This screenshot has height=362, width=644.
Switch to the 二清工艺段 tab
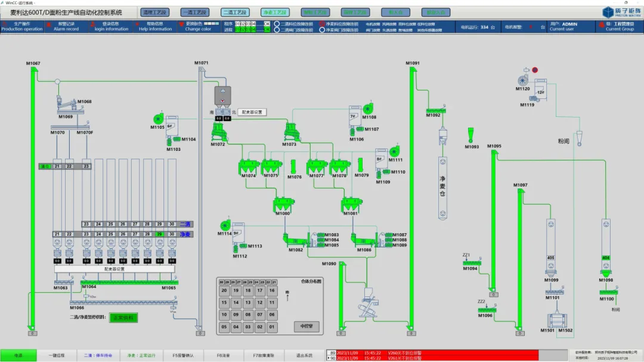click(234, 13)
